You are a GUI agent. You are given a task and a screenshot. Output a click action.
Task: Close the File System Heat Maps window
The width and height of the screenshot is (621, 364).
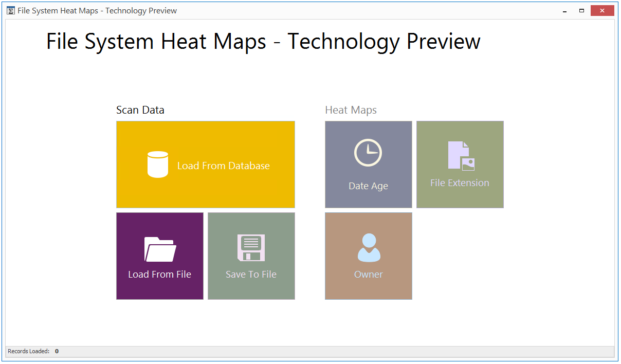[x=602, y=10]
